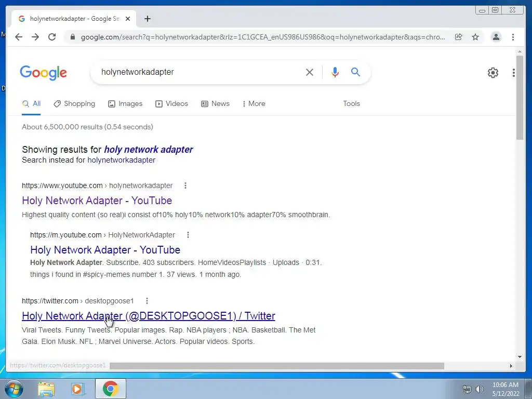Launch Windows Media Player from taskbar
The width and height of the screenshot is (532, 399).
77,389
